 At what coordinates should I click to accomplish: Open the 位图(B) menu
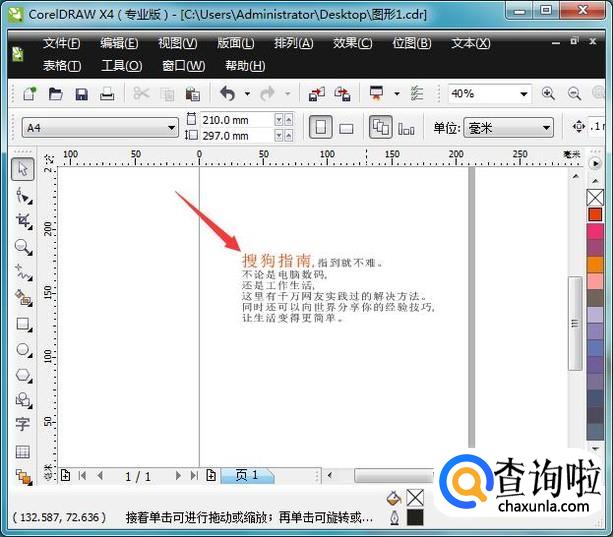(x=412, y=43)
